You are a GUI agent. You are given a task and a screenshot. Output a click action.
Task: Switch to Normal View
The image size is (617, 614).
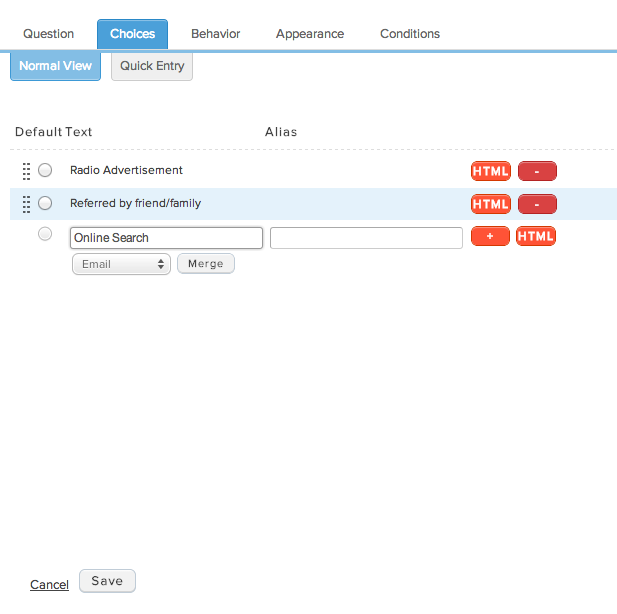[55, 66]
